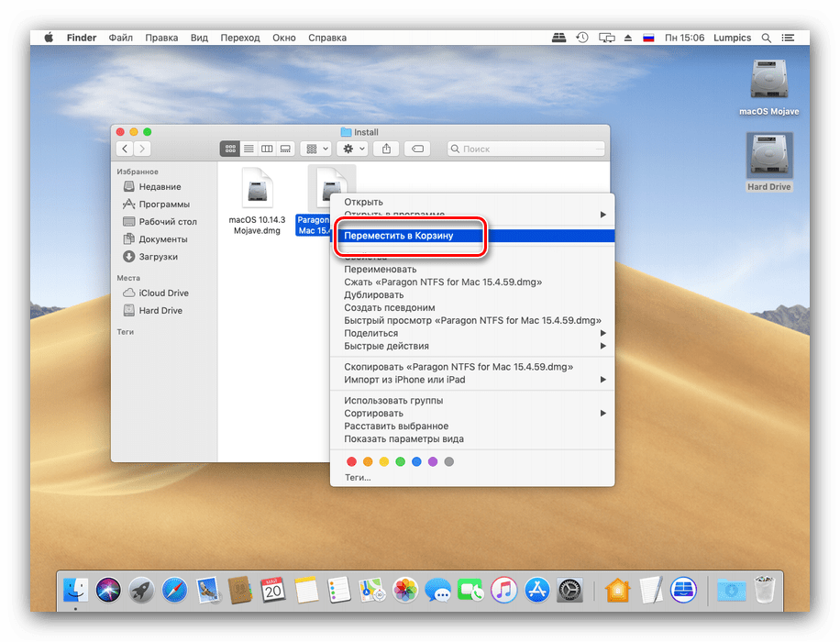Open the gear action menu

(x=353, y=149)
